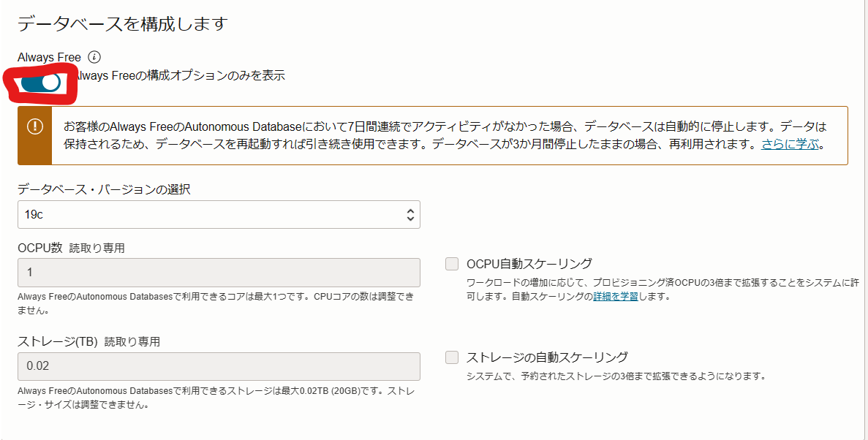Click the info icon beside Always Free

coord(94,57)
